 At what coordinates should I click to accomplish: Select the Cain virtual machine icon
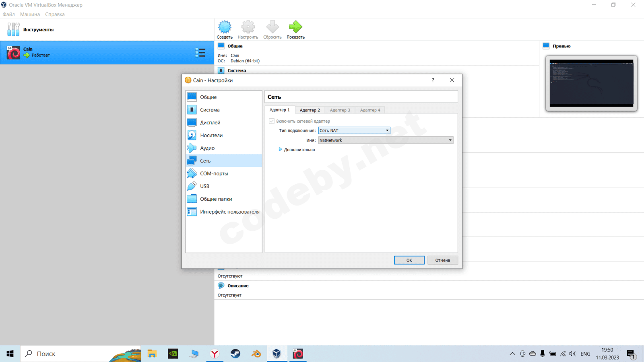pyautogui.click(x=13, y=53)
